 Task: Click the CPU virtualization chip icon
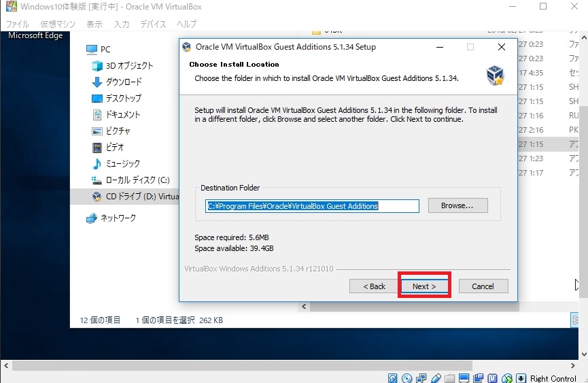pos(492,378)
